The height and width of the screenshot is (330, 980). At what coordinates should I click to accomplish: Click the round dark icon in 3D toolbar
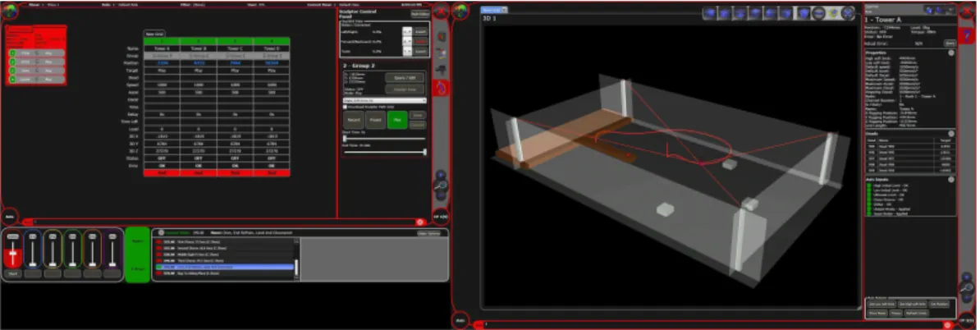[x=817, y=12]
